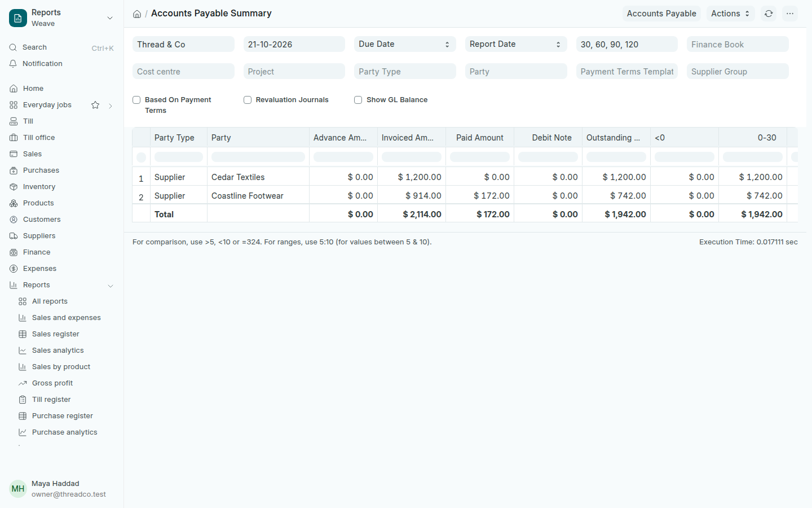Open Suppliers in the sidebar
This screenshot has width=812, height=508.
pyautogui.click(x=61, y=236)
